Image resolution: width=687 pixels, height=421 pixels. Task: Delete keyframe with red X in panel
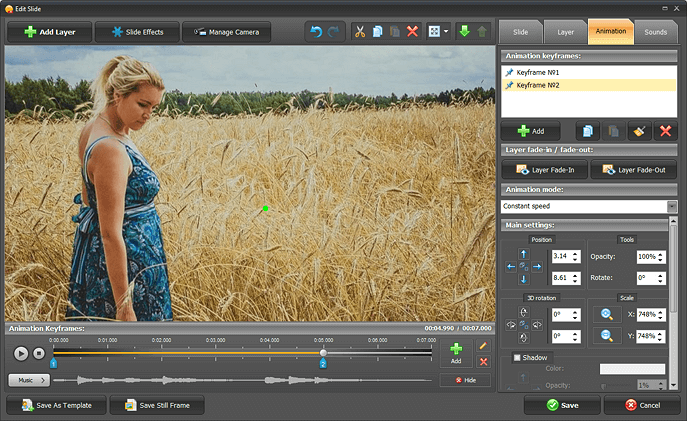666,131
